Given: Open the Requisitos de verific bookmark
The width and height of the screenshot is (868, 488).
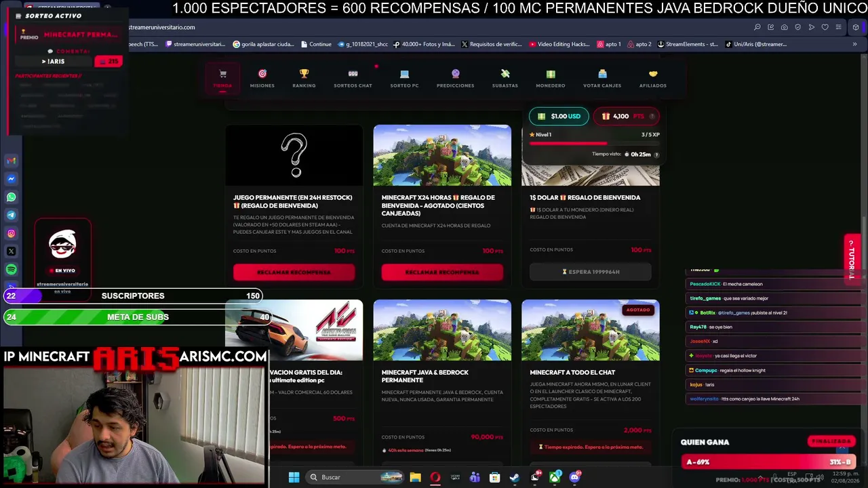Looking at the screenshot, I should click(492, 44).
